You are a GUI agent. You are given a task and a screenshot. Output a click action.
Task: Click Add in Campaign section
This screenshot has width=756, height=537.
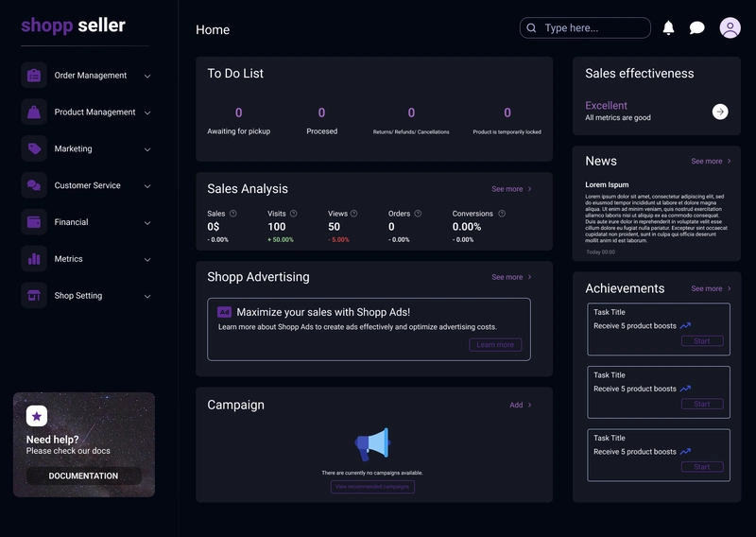point(521,405)
